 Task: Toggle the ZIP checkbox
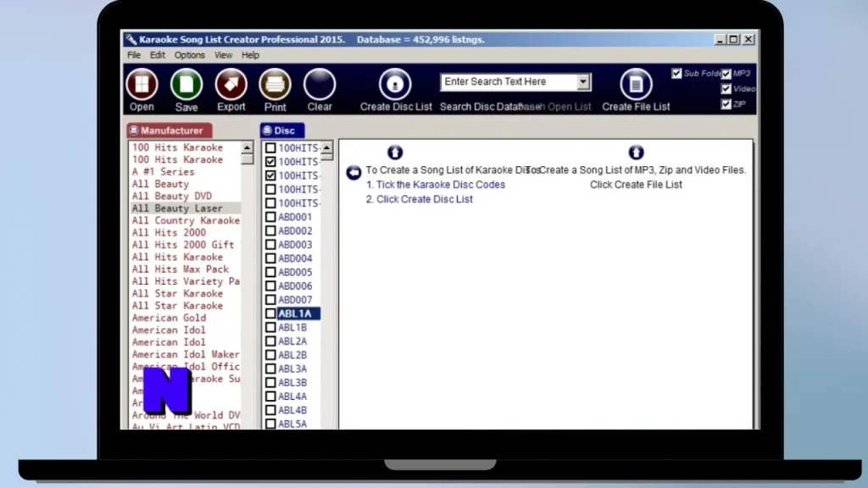click(x=726, y=104)
